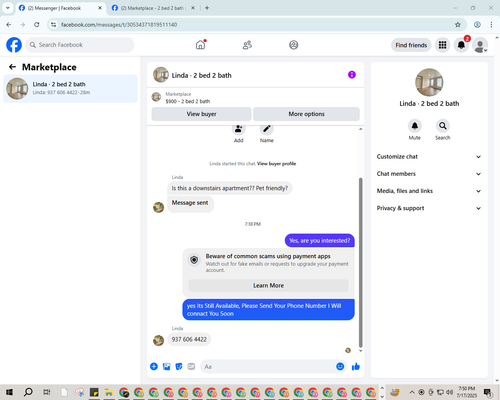
Task: Open Chrome profile icon
Action: coord(477,25)
